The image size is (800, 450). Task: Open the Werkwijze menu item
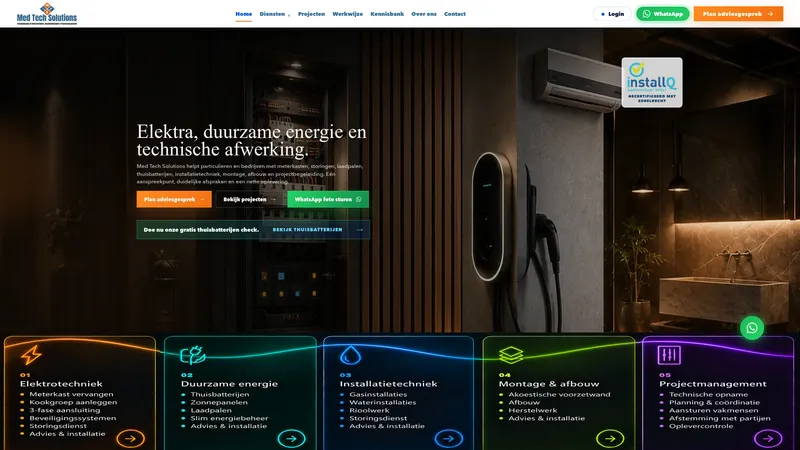[x=347, y=14]
